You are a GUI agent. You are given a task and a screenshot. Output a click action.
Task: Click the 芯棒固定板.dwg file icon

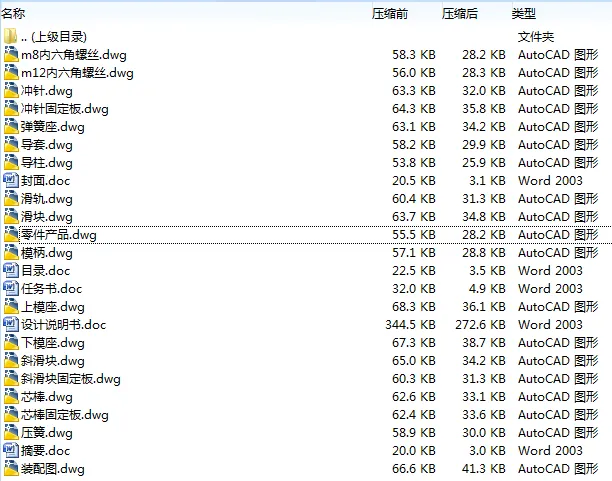(x=11, y=414)
